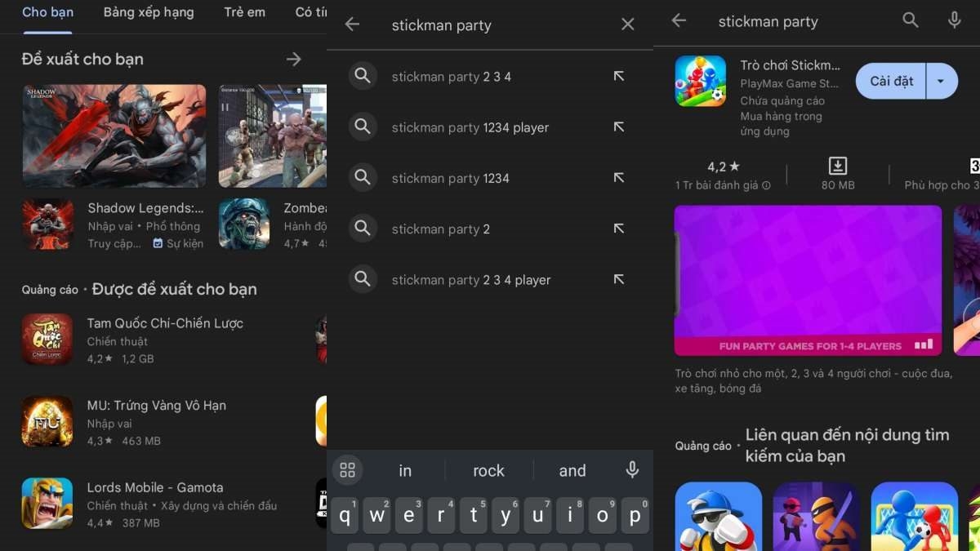Go back from the search results screen
This screenshot has height=551, width=980.
tap(679, 20)
